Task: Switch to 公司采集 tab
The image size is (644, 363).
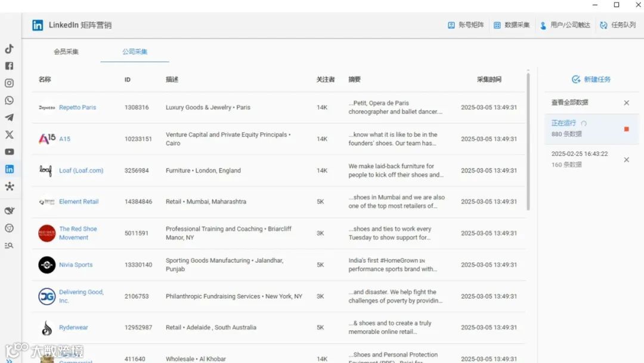Action: click(x=135, y=51)
